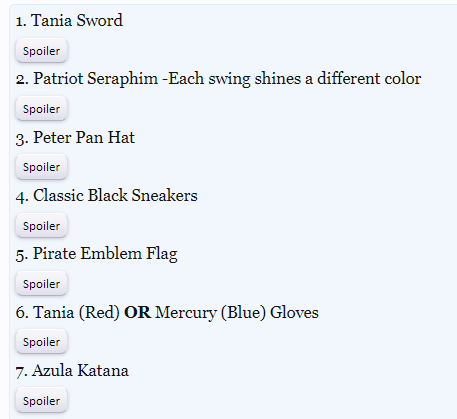
Task: Toggle the Spoiler under Tania/Mercury Gloves
Action: (41, 342)
